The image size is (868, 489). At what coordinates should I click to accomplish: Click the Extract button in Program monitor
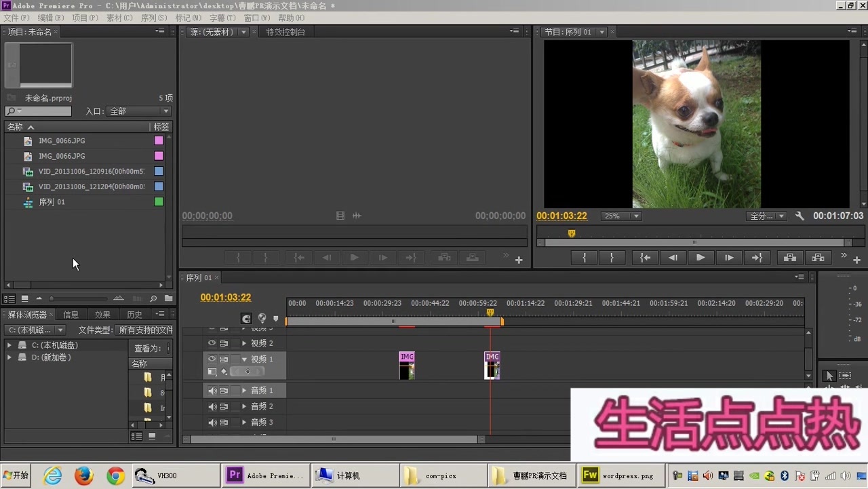pyautogui.click(x=818, y=258)
